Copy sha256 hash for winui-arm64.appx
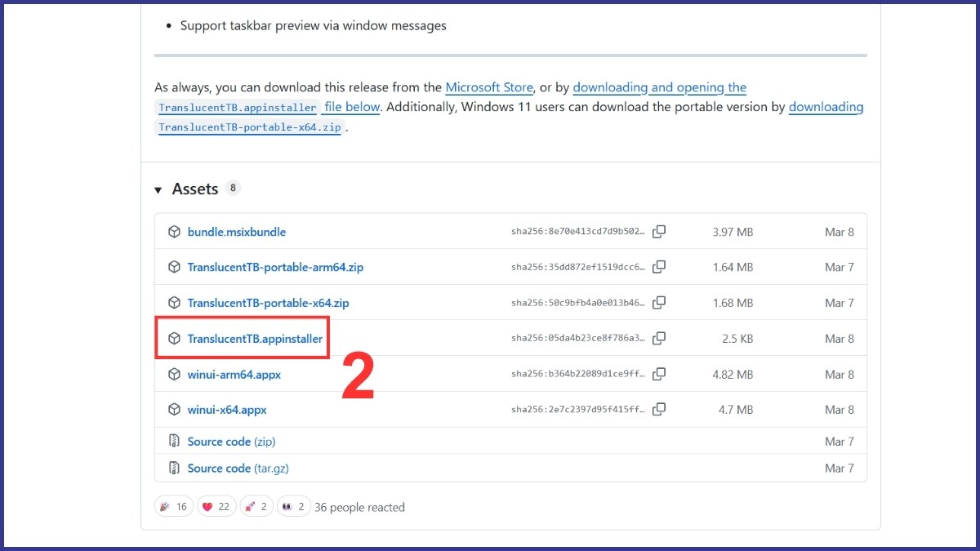 (x=659, y=375)
